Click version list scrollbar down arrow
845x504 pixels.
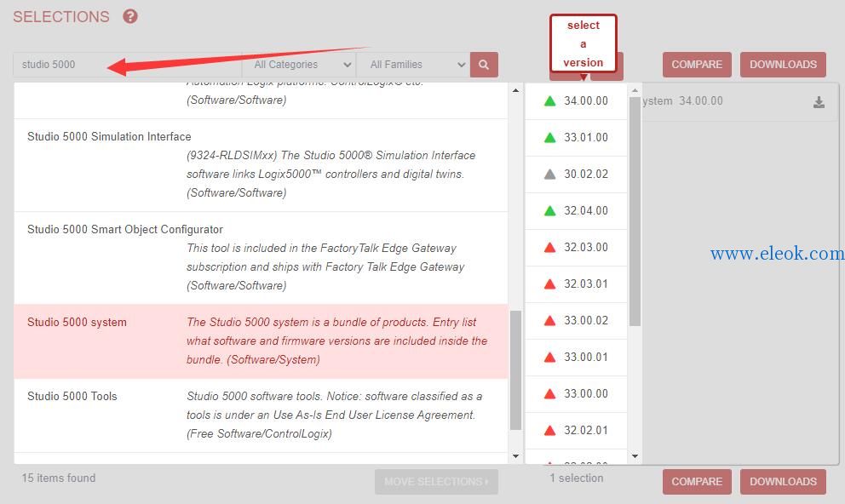tap(635, 456)
